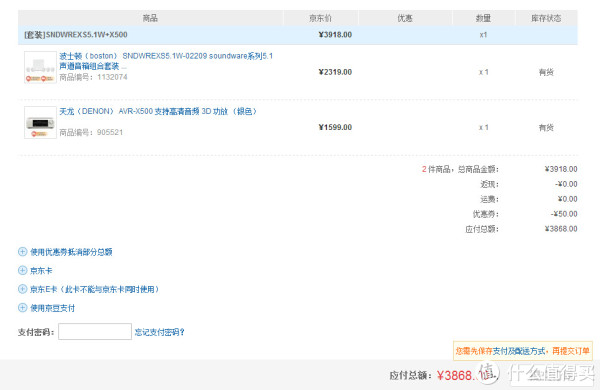600x390 pixels.
Task: Open the DENON AVR-X500 receiver thumbnail
Action: coord(40,122)
